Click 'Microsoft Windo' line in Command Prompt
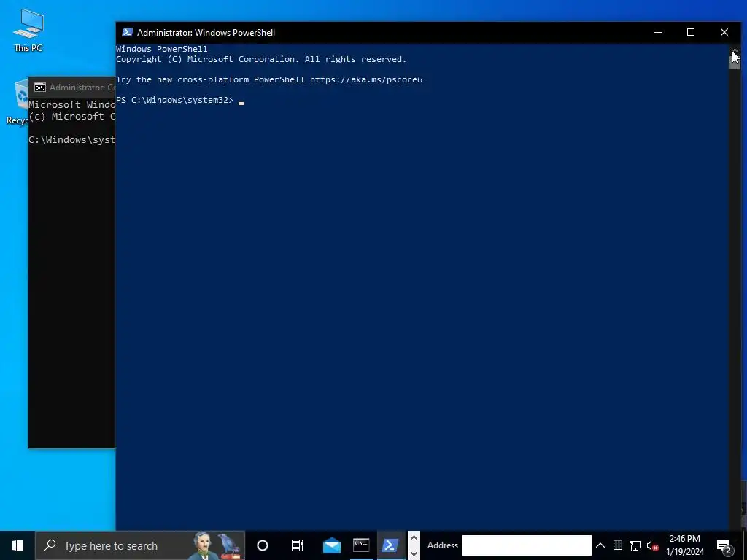747x560 pixels. (x=71, y=105)
